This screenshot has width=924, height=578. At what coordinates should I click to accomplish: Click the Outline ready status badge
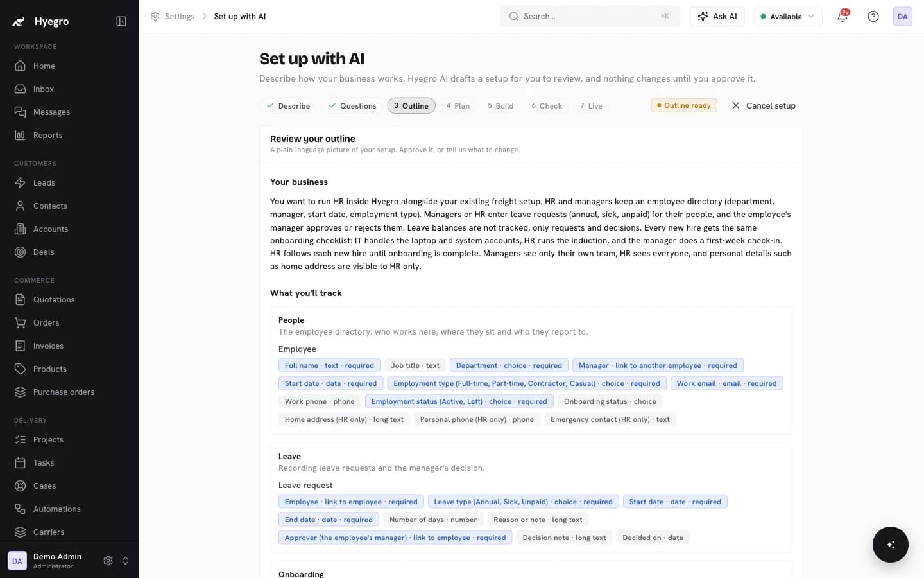pyautogui.click(x=684, y=105)
